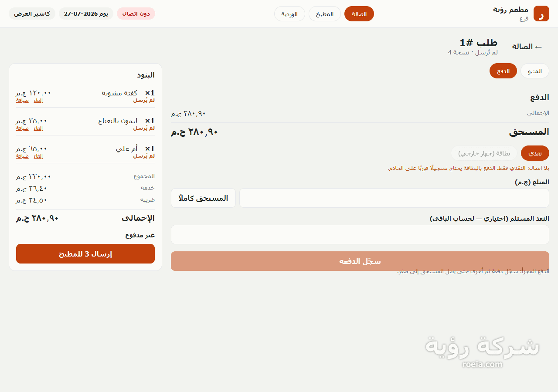Click the طلب #1 order heading

(479, 43)
